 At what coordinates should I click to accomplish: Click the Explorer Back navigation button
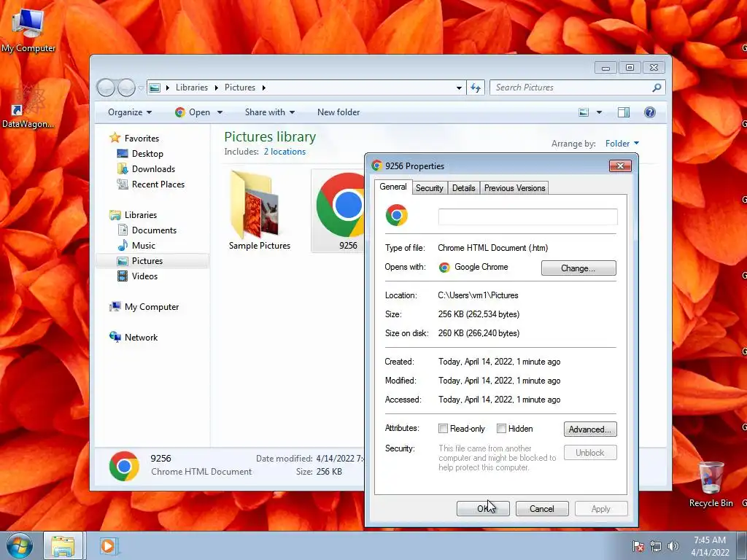[106, 87]
